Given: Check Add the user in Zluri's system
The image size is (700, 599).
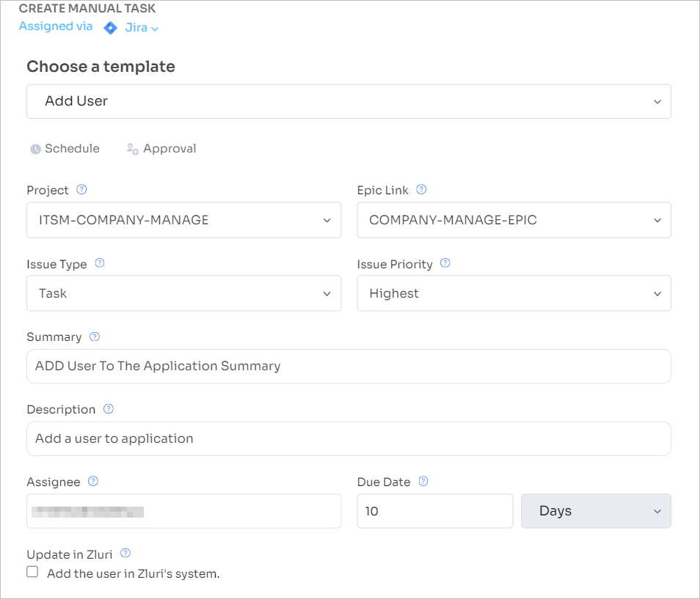Looking at the screenshot, I should click(x=32, y=572).
